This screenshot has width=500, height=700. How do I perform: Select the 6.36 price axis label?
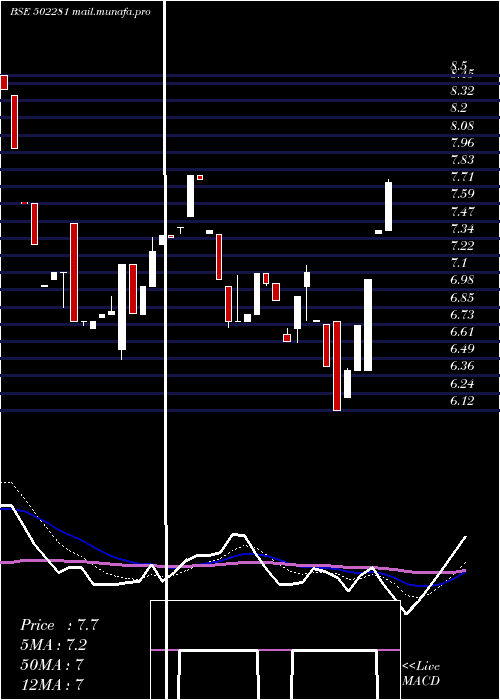(x=462, y=366)
